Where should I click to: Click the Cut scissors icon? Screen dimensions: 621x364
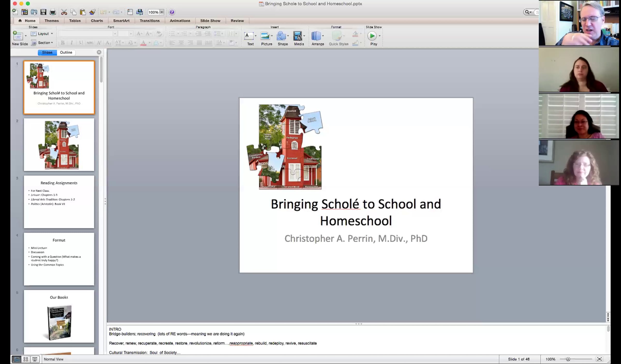coord(64,12)
